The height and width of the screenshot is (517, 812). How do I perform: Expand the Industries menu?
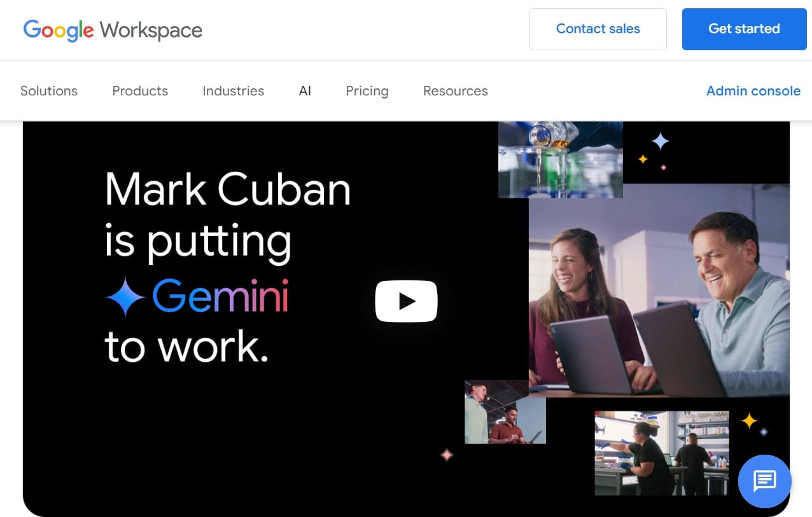click(x=233, y=91)
